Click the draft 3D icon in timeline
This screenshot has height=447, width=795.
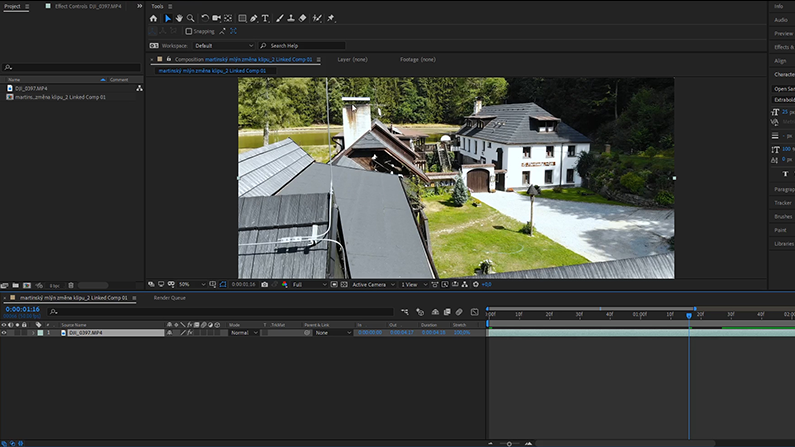420,312
